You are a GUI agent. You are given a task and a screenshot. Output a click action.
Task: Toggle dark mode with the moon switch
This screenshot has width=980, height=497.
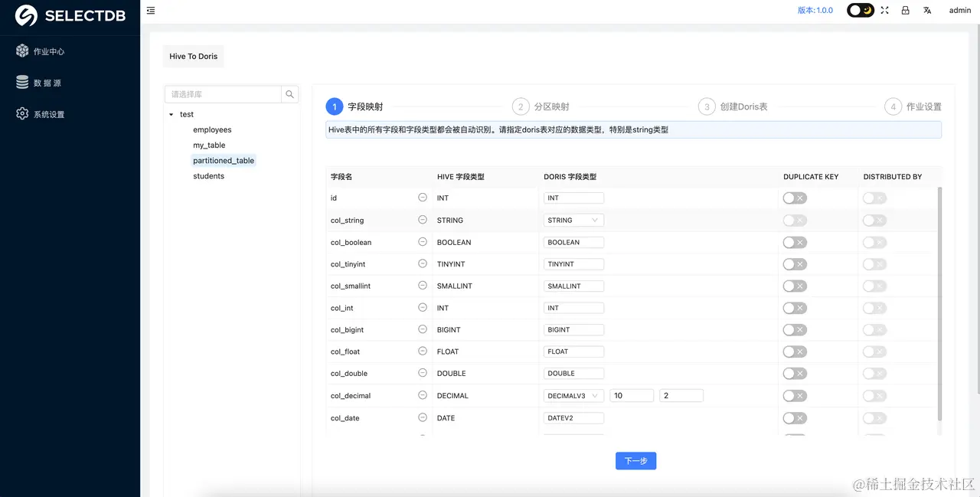pyautogui.click(x=861, y=10)
